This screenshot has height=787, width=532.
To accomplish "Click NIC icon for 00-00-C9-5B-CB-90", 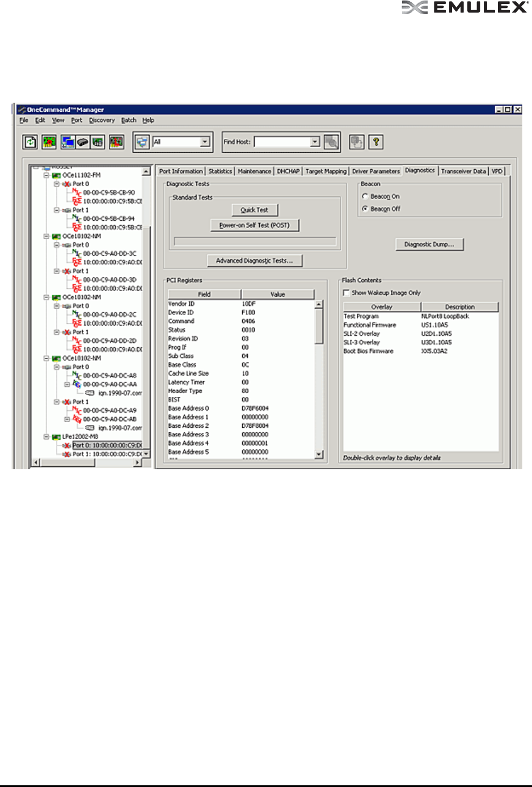I will (x=77, y=192).
